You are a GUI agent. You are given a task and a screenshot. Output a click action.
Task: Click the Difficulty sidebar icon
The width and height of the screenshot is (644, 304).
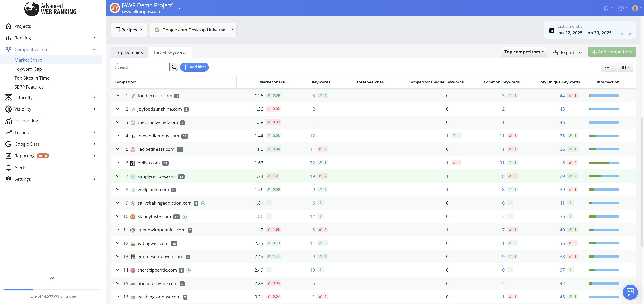click(9, 97)
